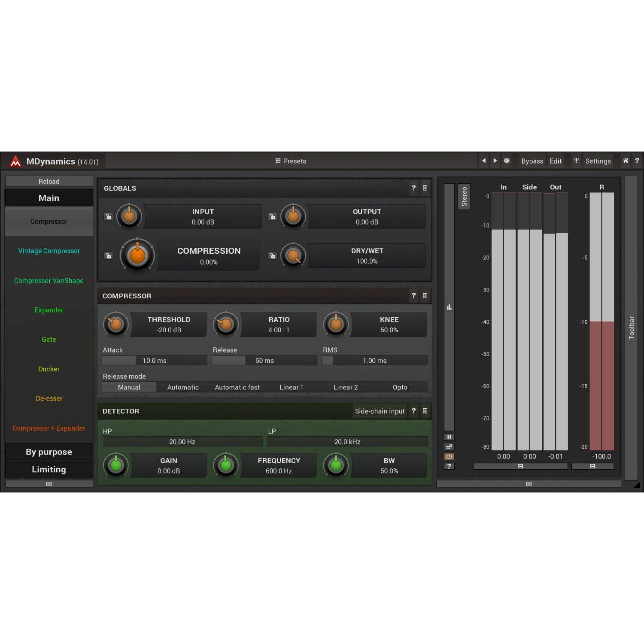Open the Presets browser
This screenshot has width=644, height=644.
(x=291, y=161)
